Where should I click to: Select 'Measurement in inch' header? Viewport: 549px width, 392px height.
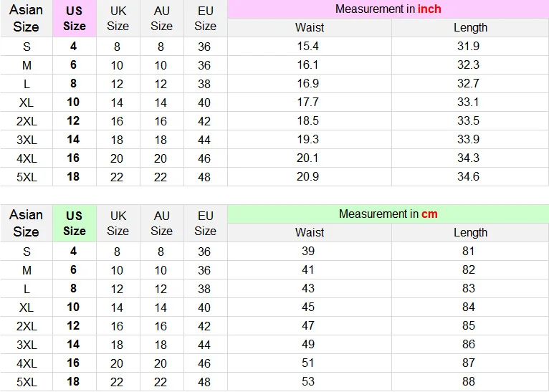[x=388, y=9]
